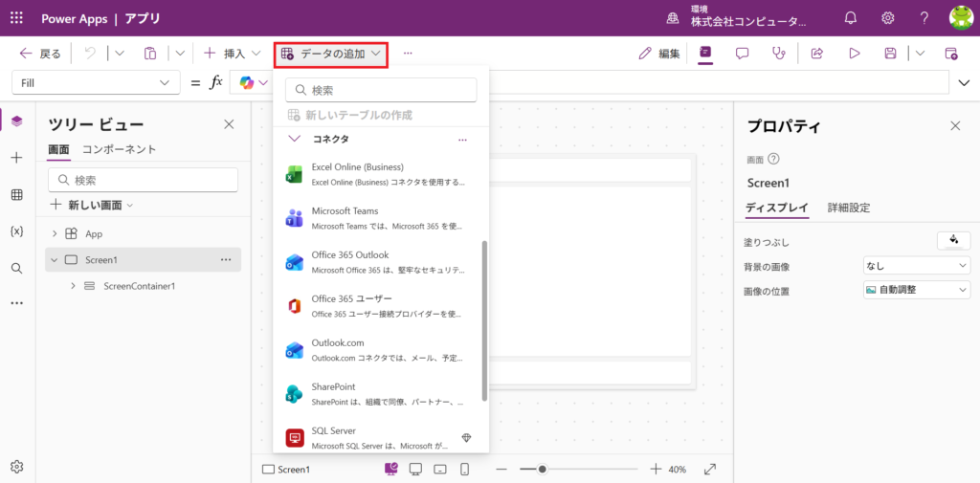
Task: Open the variables {x} icon
Action: [17, 231]
